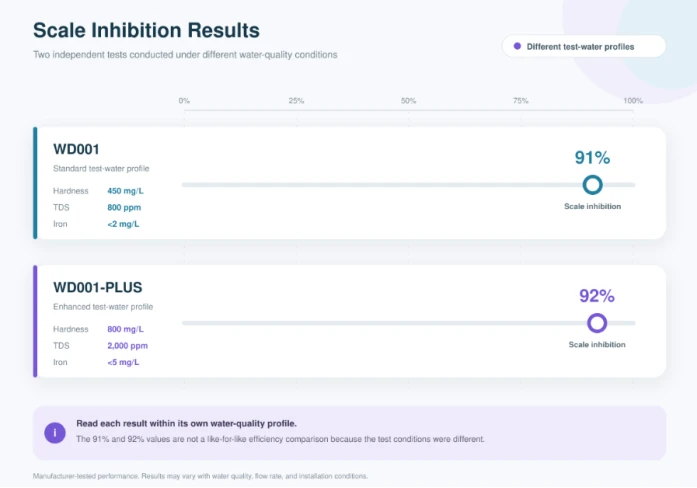Click the Enhanced test-water profile label

[x=103, y=307]
